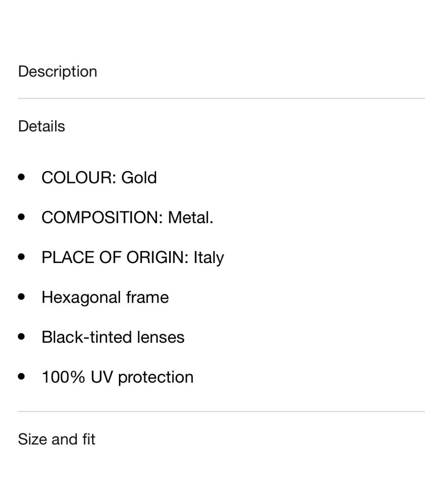Click the bullet beside 100% UV protection
The width and height of the screenshot is (425, 504).
pyautogui.click(x=22, y=377)
